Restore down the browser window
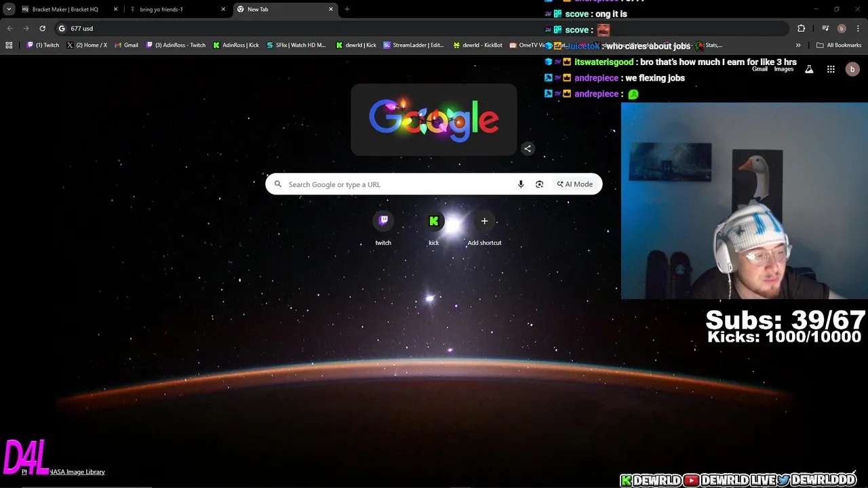This screenshot has width=868, height=488. click(x=837, y=9)
